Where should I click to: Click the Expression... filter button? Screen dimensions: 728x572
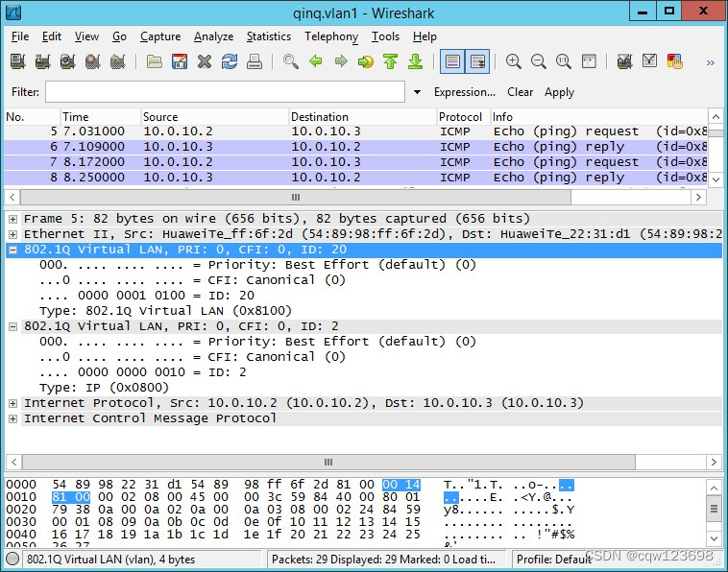[x=465, y=92]
